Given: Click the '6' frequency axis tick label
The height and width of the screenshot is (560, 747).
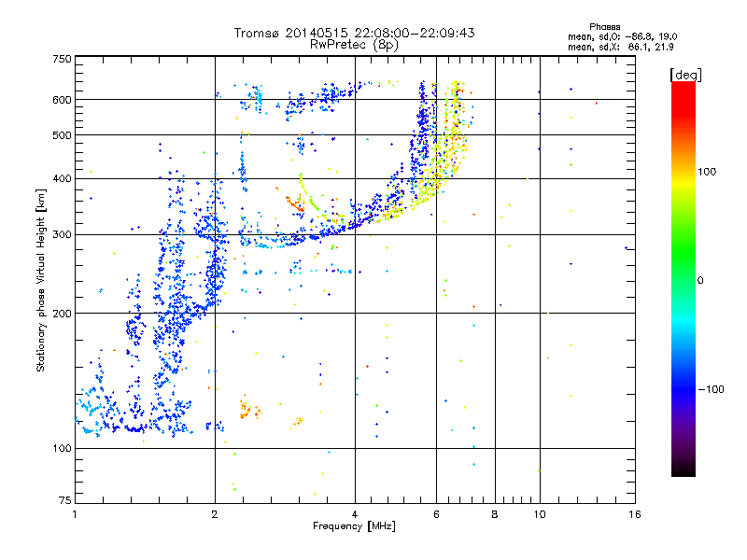Looking at the screenshot, I should click(436, 514).
